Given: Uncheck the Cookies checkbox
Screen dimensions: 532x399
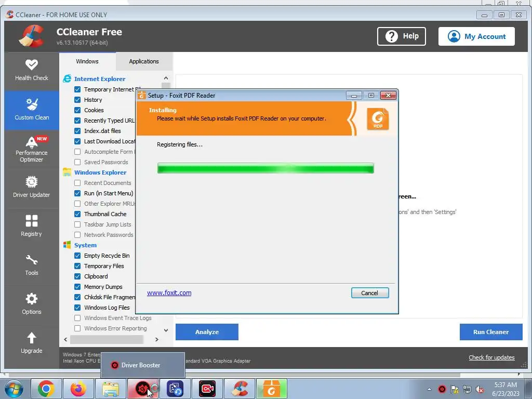Looking at the screenshot, I should (77, 110).
